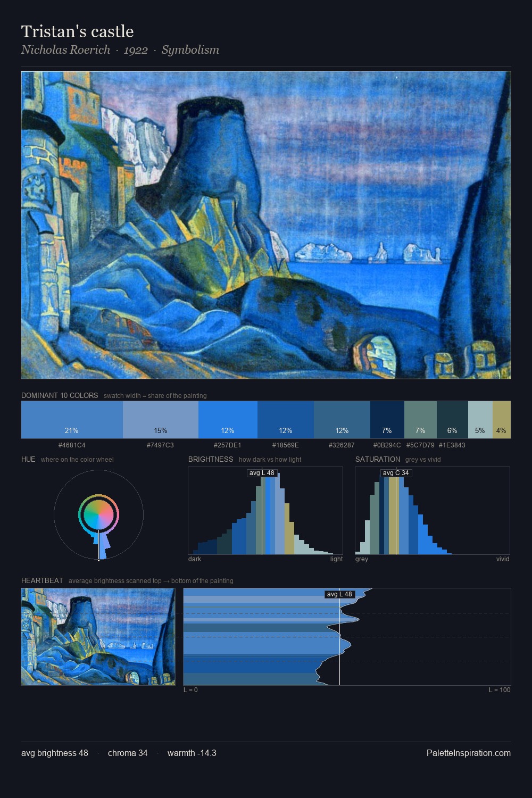Click the 'avg L 48' brightness histogram label
The width and height of the screenshot is (532, 798).
tap(262, 473)
